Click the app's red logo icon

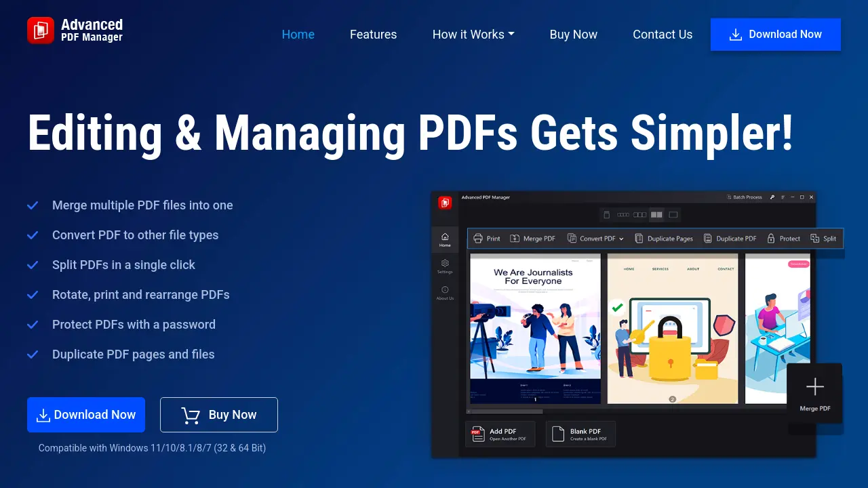[445, 202]
